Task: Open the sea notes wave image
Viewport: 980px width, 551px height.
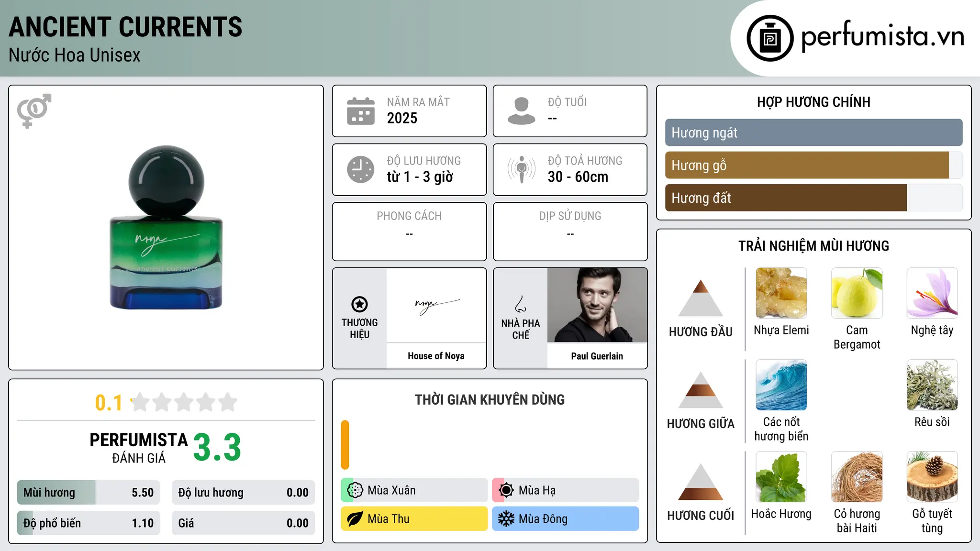Action: pos(781,385)
